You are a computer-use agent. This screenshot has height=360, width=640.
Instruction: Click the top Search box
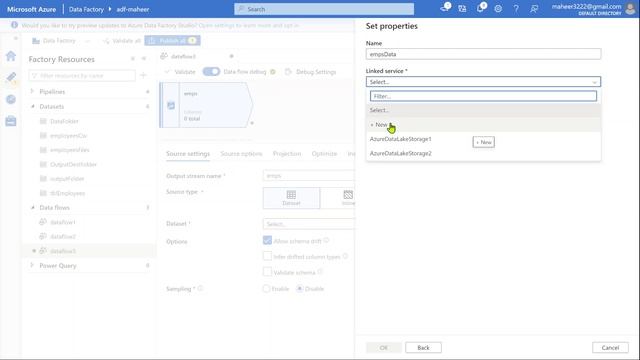tap(324, 9)
